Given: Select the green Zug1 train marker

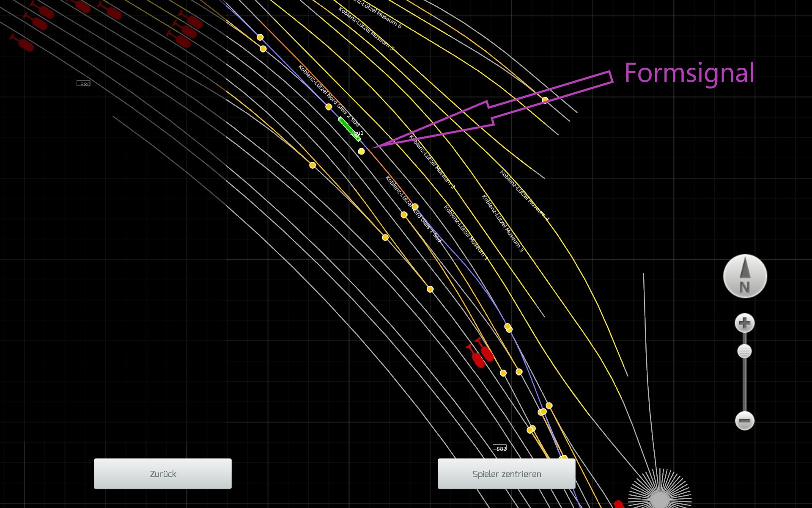Looking at the screenshot, I should coord(349,129).
